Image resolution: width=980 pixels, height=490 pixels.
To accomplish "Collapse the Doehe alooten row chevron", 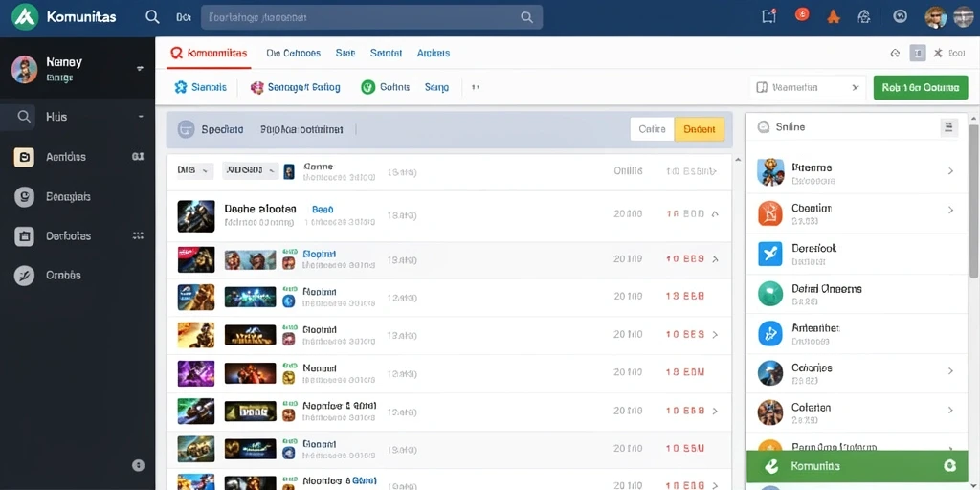I will [x=715, y=214].
